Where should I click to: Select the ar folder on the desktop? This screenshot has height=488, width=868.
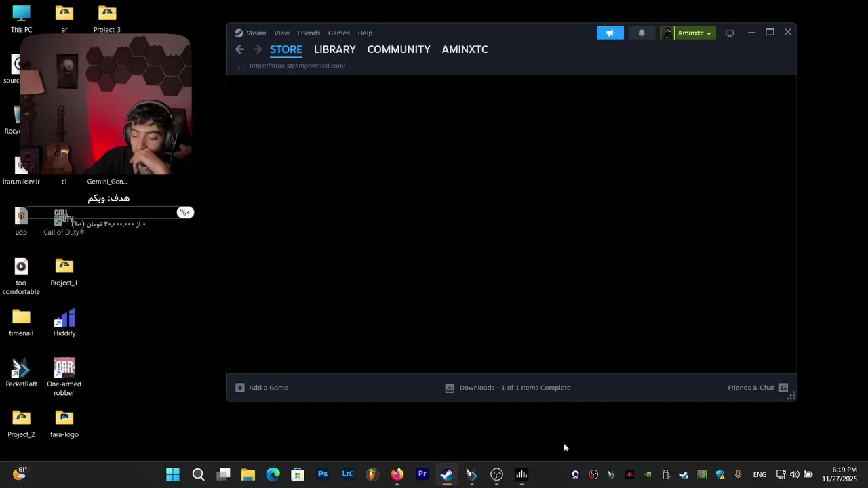pyautogui.click(x=64, y=19)
